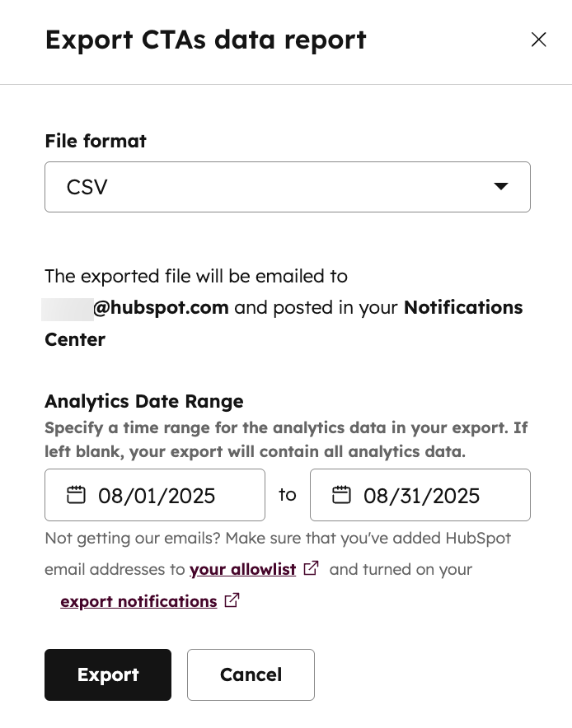The height and width of the screenshot is (728, 572).
Task: Open the "export notifications" link
Action: [x=138, y=601]
